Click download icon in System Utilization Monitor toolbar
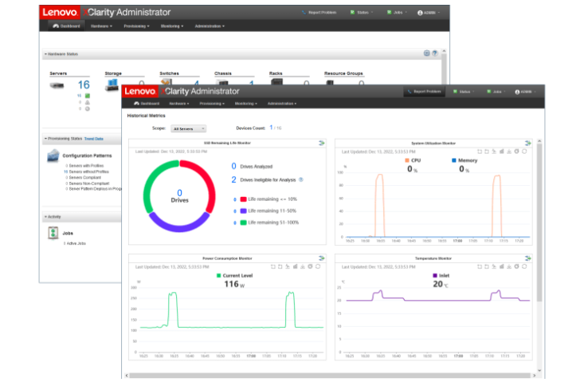This screenshot has height=386, width=588. (x=509, y=152)
